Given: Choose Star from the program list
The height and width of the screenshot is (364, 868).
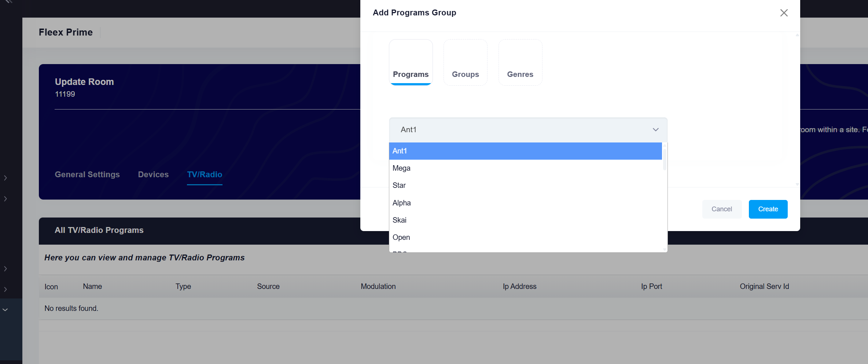Looking at the screenshot, I should click(399, 185).
